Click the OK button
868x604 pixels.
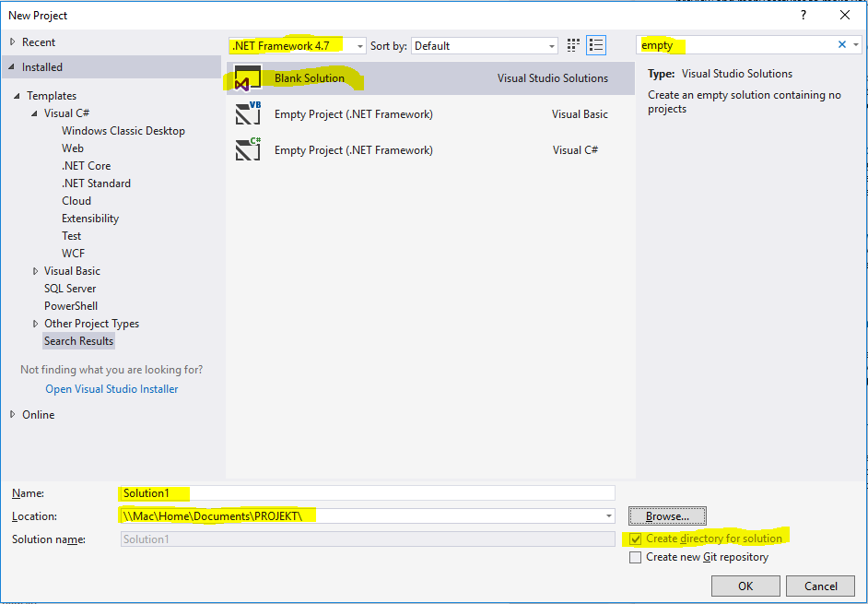coord(745,586)
